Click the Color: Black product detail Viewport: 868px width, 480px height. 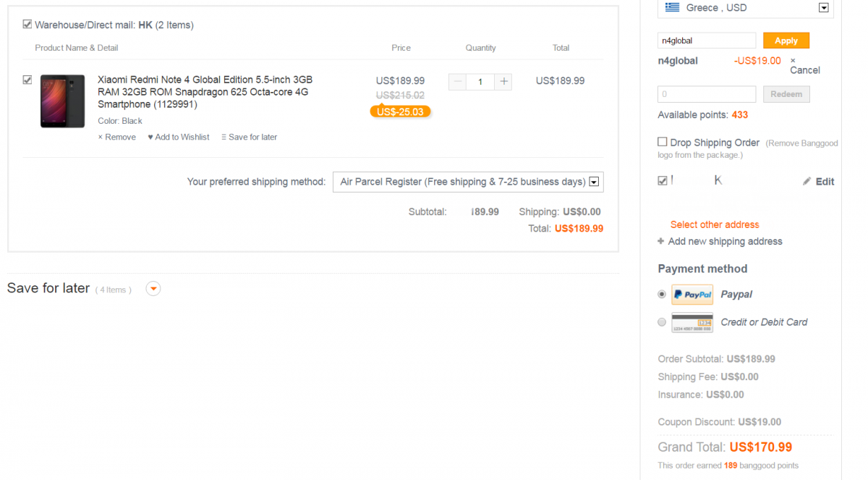click(120, 121)
